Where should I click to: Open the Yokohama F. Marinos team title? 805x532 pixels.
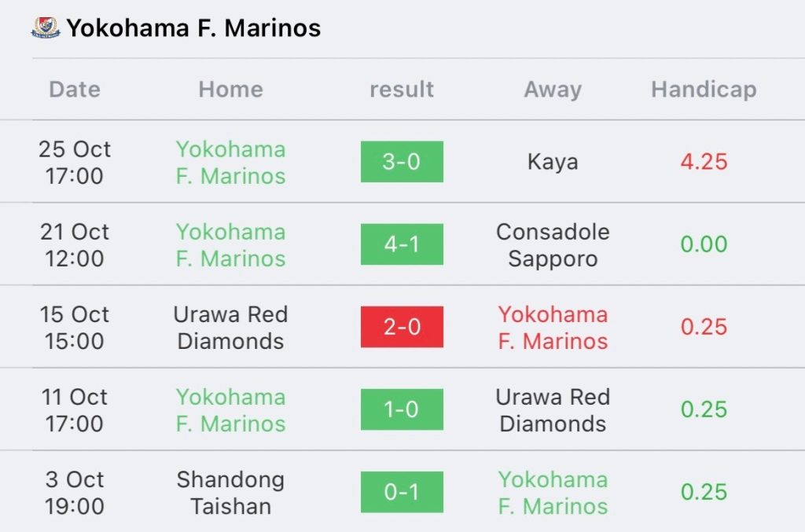[193, 28]
